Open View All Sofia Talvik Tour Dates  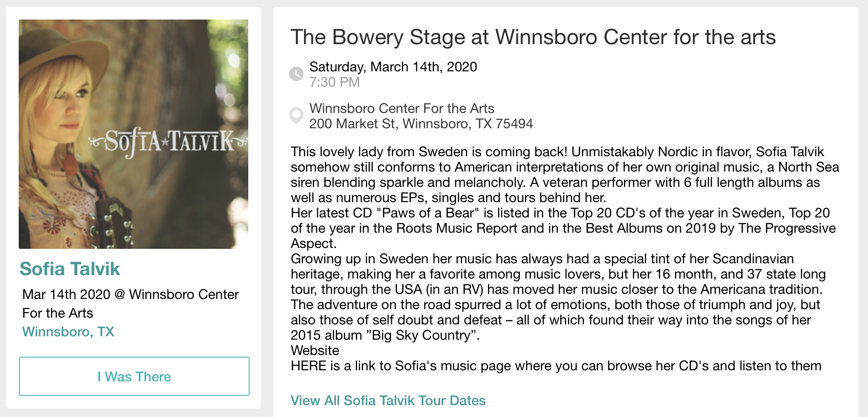click(388, 400)
